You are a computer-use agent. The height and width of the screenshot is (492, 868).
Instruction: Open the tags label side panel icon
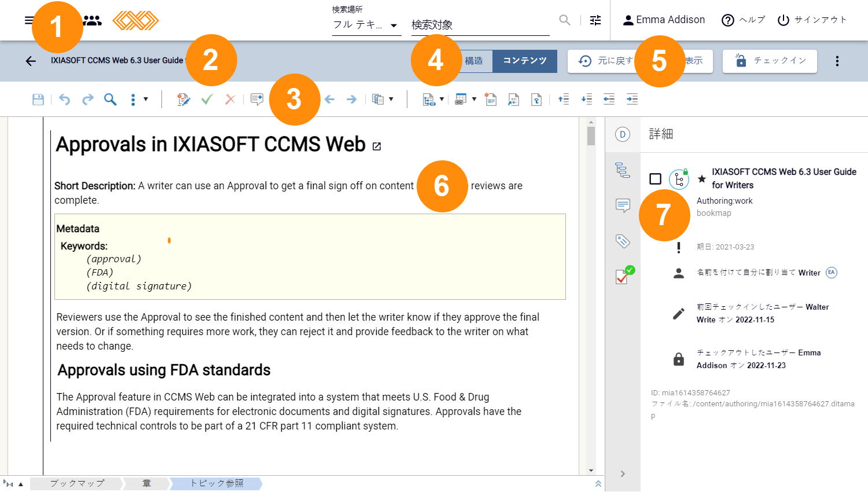coord(623,241)
